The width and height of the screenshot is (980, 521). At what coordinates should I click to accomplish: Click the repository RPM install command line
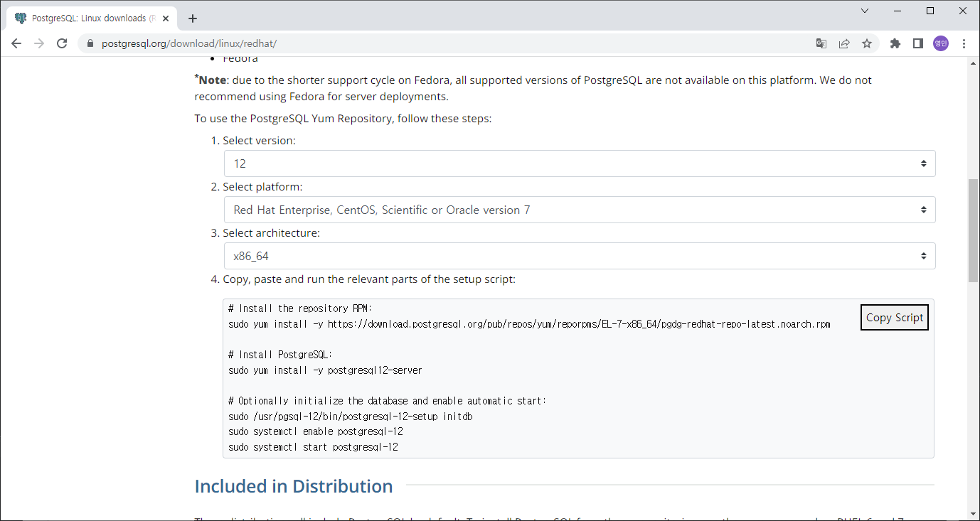(x=529, y=324)
